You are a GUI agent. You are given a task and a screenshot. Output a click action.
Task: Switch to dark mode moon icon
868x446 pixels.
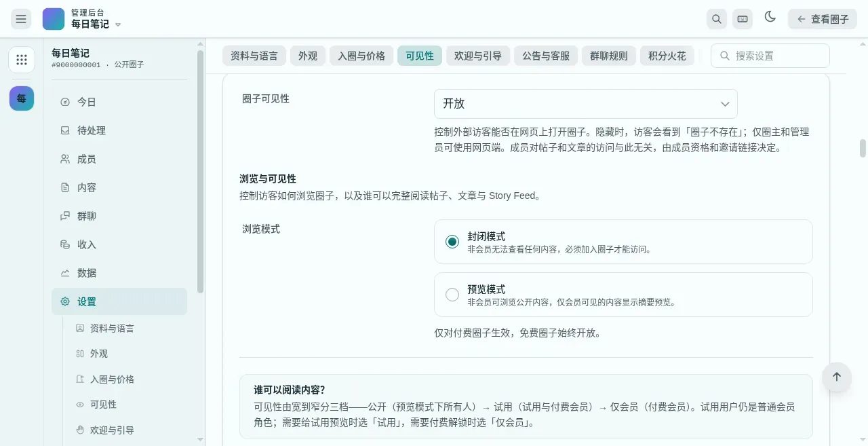tap(770, 18)
